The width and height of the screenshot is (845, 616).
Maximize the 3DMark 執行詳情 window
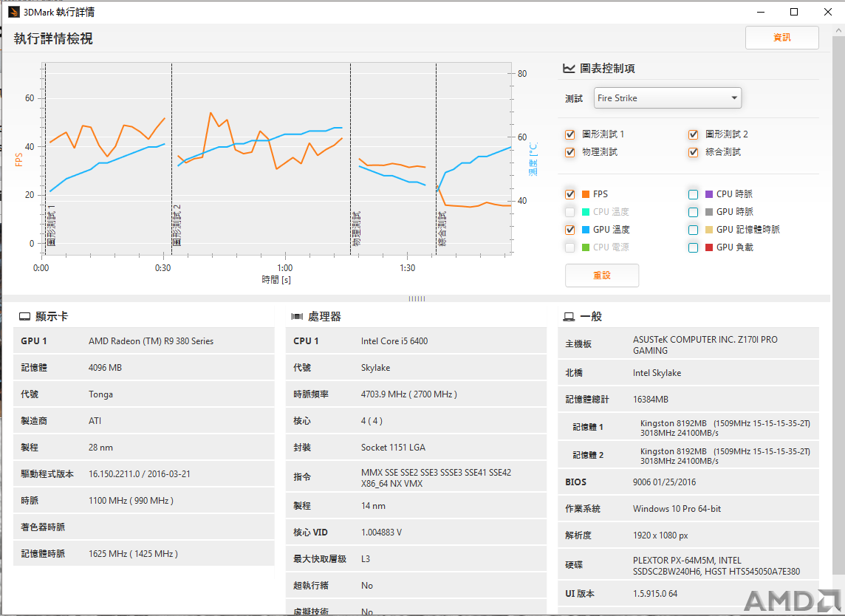(794, 12)
